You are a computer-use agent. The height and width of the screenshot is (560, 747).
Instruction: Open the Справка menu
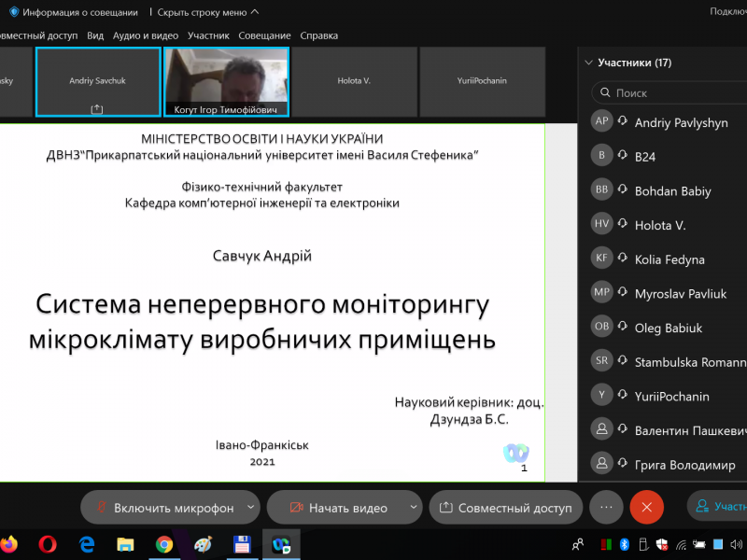pyautogui.click(x=319, y=35)
